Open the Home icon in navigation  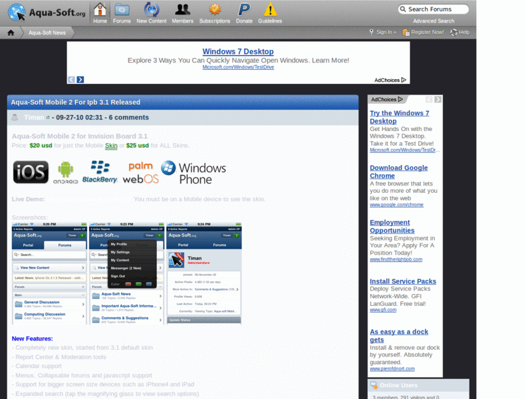coord(100,9)
